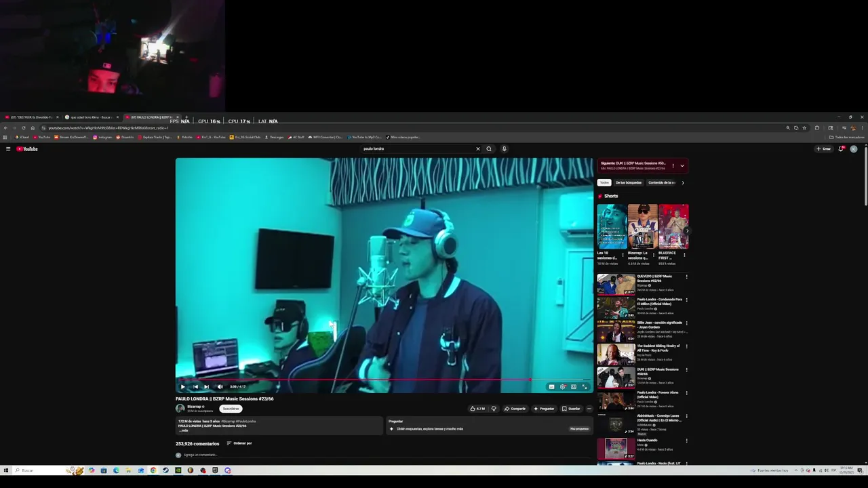868x488 pixels.
Task: Open more actions ellipsis beside Guardar
Action: tap(589, 409)
